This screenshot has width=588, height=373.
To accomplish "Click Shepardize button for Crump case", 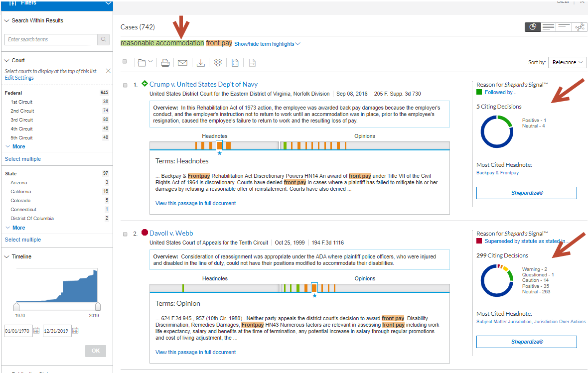I will [x=527, y=193].
